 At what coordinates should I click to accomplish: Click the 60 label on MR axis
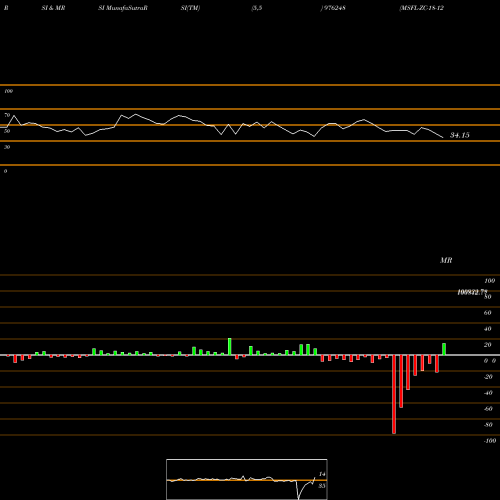click(x=487, y=313)
